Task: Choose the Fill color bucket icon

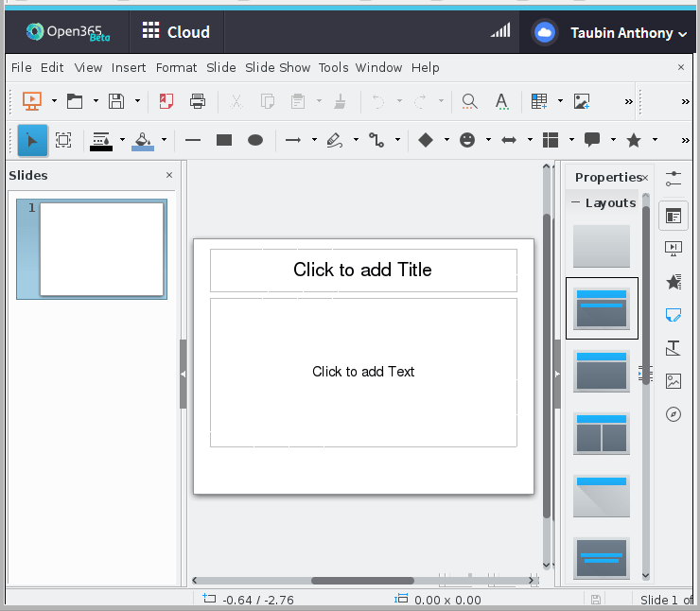Action: click(x=143, y=141)
